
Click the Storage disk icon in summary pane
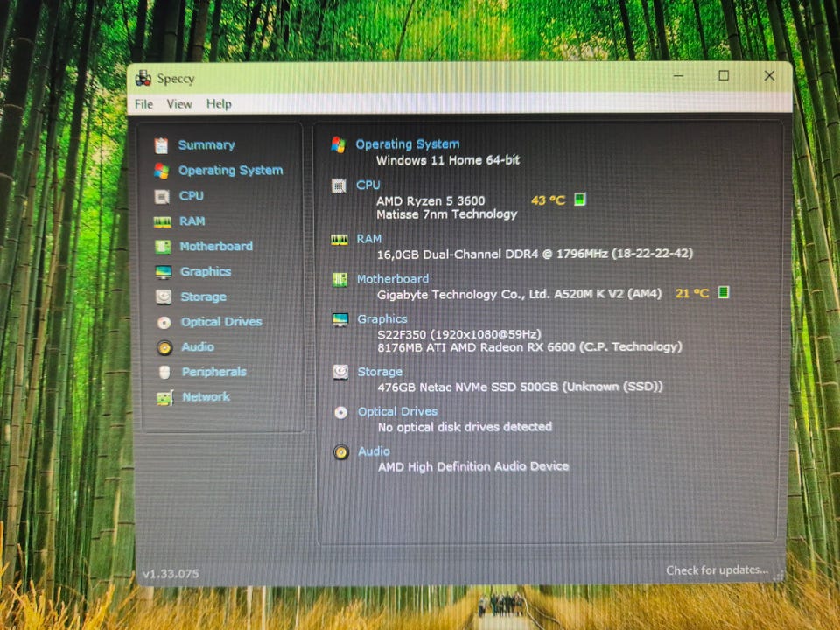[340, 372]
